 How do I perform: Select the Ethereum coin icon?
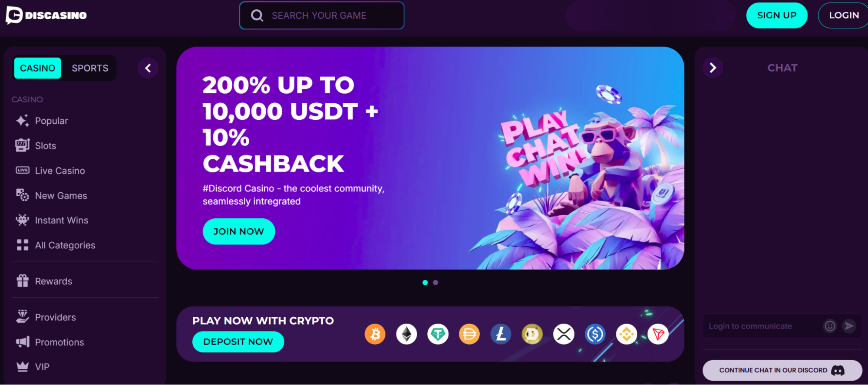(406, 335)
